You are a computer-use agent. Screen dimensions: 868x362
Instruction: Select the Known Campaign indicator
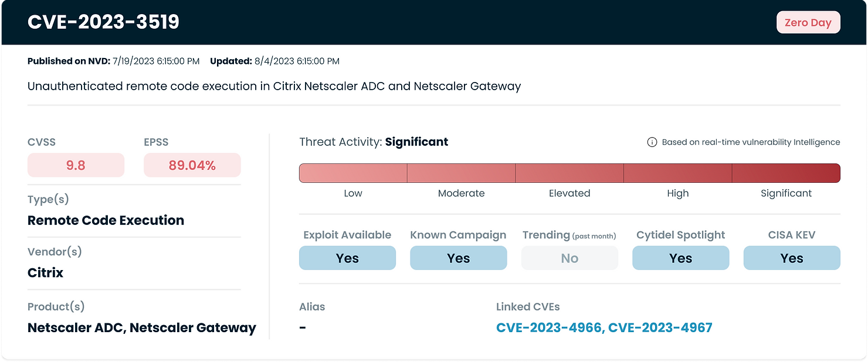[458, 258]
